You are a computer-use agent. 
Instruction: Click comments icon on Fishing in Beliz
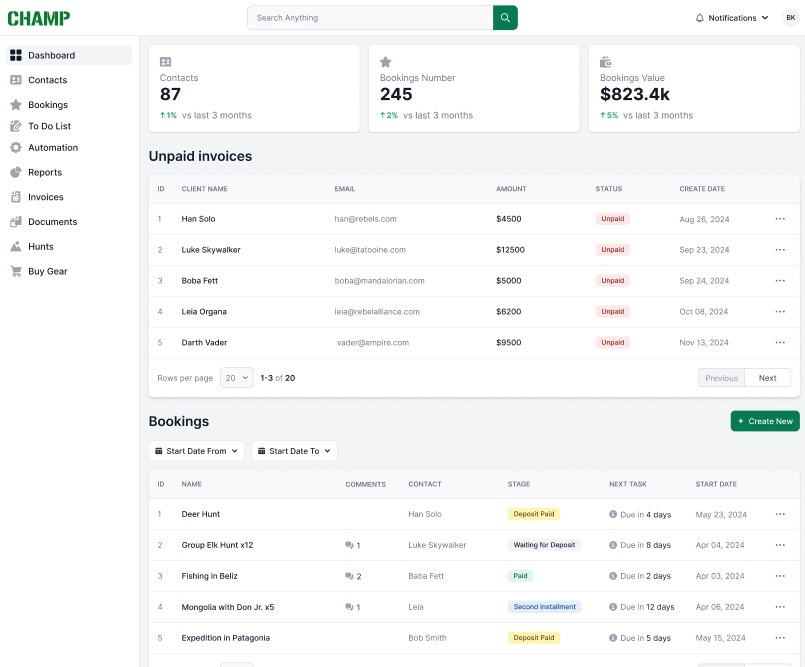click(x=350, y=576)
